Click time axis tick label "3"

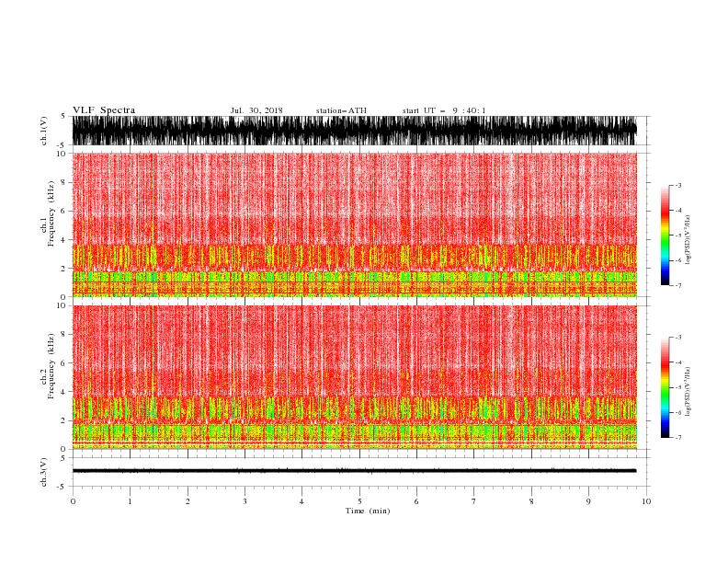245,501
